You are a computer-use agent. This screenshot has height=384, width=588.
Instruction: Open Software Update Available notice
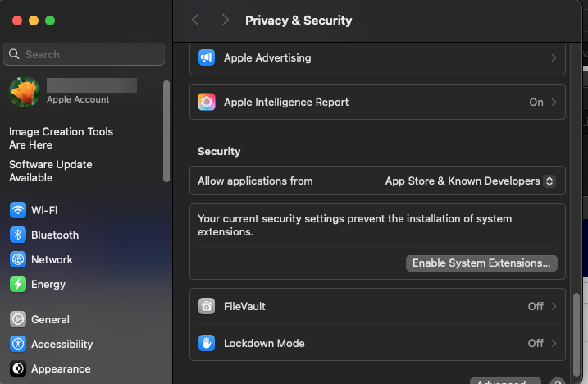coord(51,171)
